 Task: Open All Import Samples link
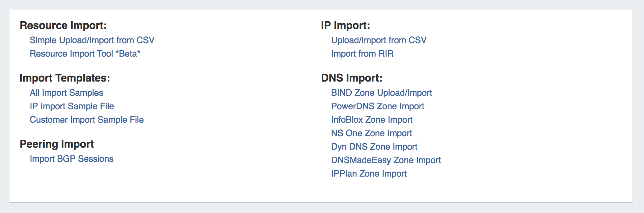(66, 93)
